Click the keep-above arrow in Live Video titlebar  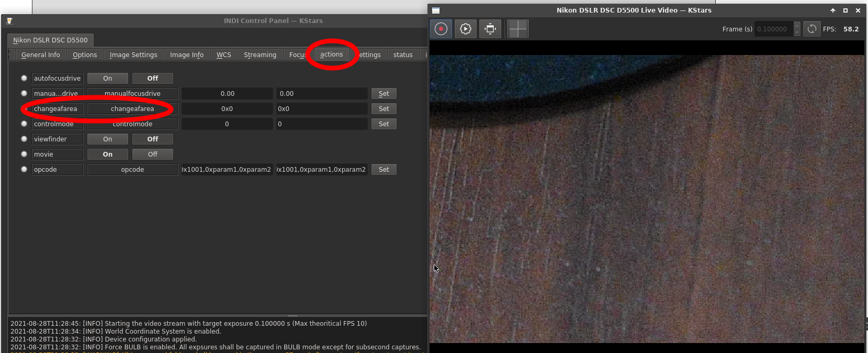[833, 10]
